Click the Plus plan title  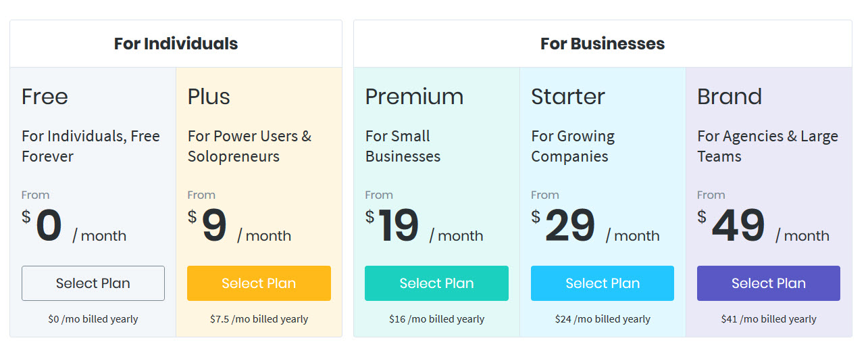coord(209,97)
